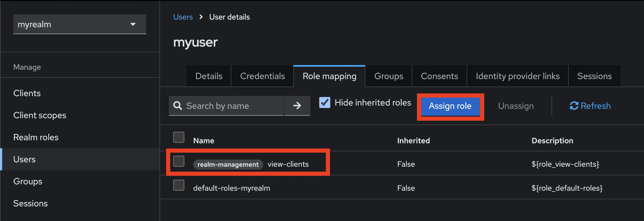Click the Refresh link text
Viewport: 644px width, 221px height.
click(595, 106)
